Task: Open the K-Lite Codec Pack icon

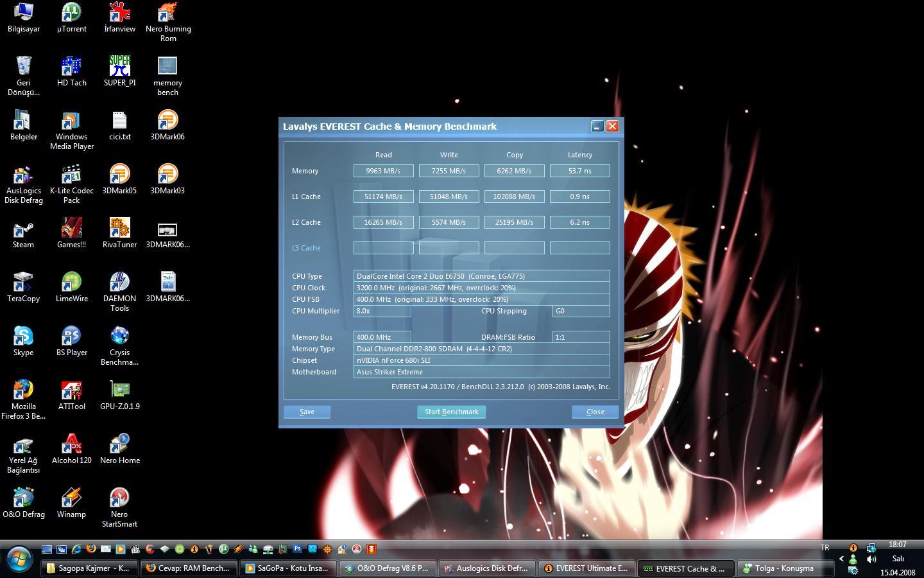Action: (71, 184)
